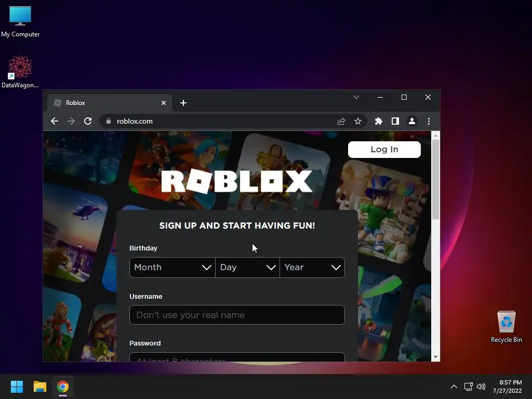
Task: Click the Password input field
Action: (x=237, y=357)
